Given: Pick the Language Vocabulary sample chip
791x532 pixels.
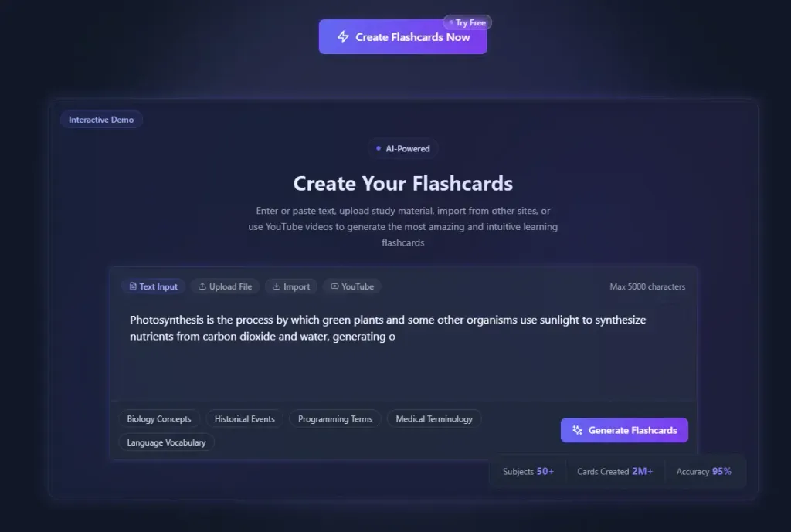Looking at the screenshot, I should click(166, 442).
